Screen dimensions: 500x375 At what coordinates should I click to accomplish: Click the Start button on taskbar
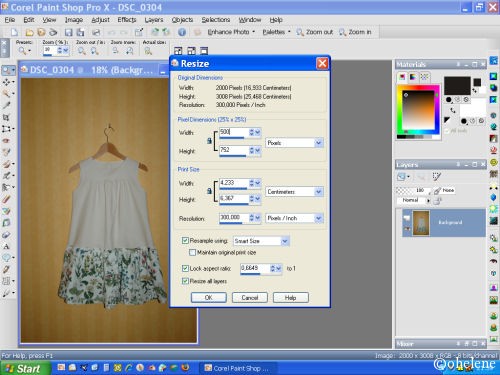(x=25, y=368)
